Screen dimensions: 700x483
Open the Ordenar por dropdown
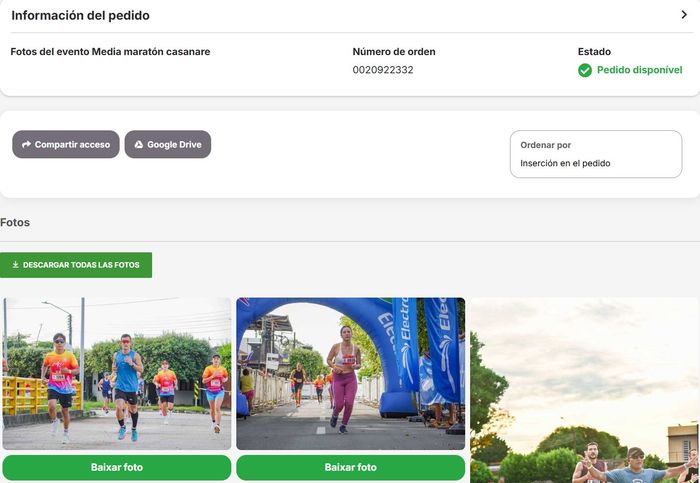point(595,154)
